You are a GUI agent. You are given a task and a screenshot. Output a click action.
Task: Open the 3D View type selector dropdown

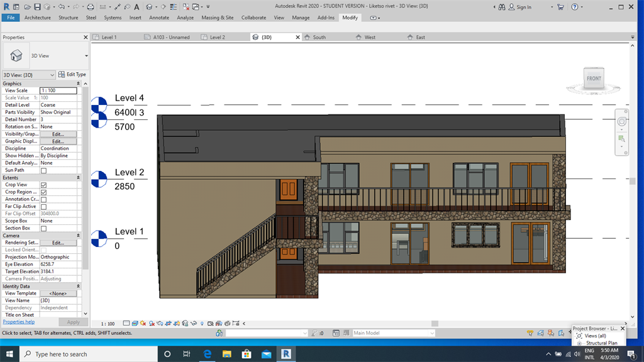[x=86, y=56]
